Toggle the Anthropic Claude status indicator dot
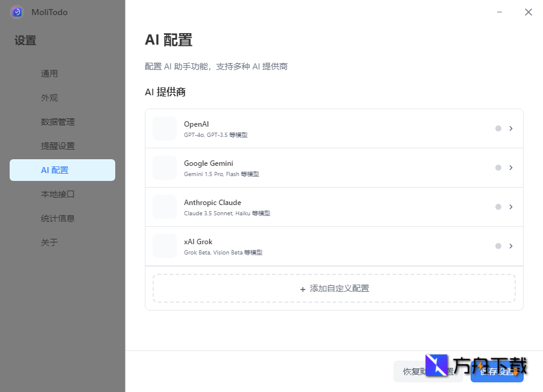 click(x=498, y=206)
